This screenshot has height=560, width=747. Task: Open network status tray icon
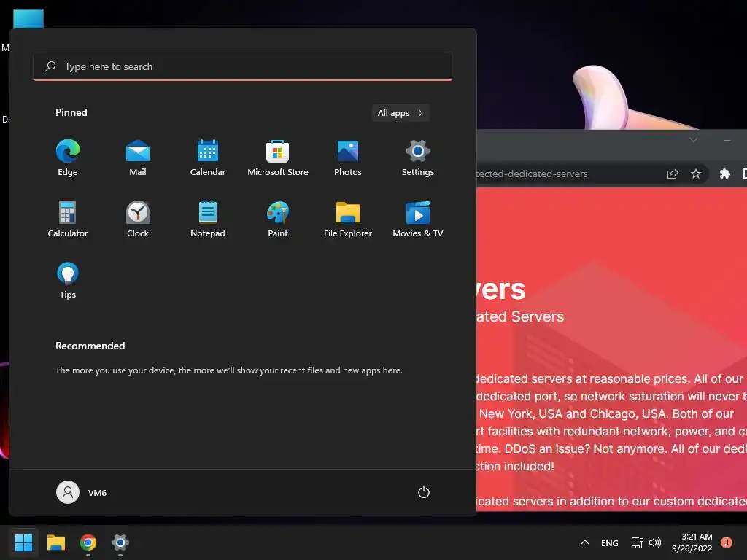pyautogui.click(x=637, y=542)
